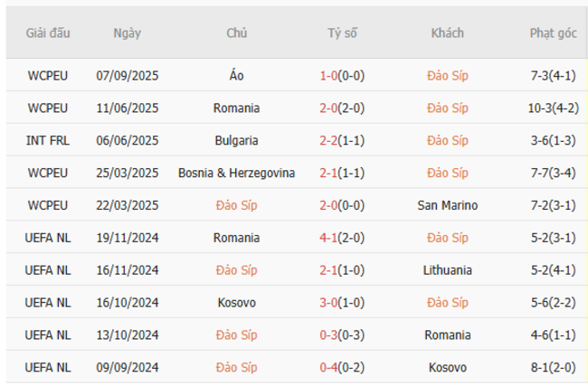Open the Bosnia & Herzegovina team link
This screenshot has height=386, width=588.
pos(237,174)
